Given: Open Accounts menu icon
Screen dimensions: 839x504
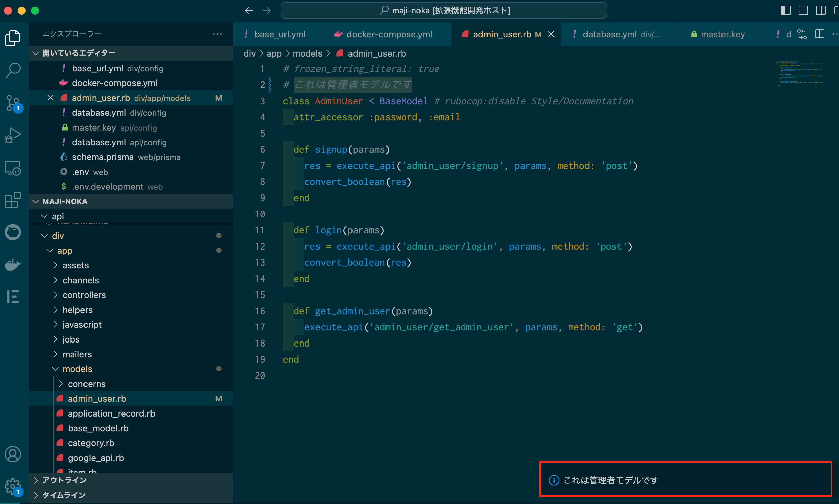Looking at the screenshot, I should tap(13, 454).
